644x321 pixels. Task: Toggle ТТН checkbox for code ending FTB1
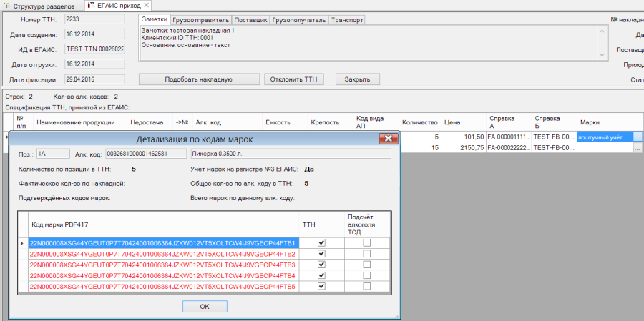tap(321, 243)
